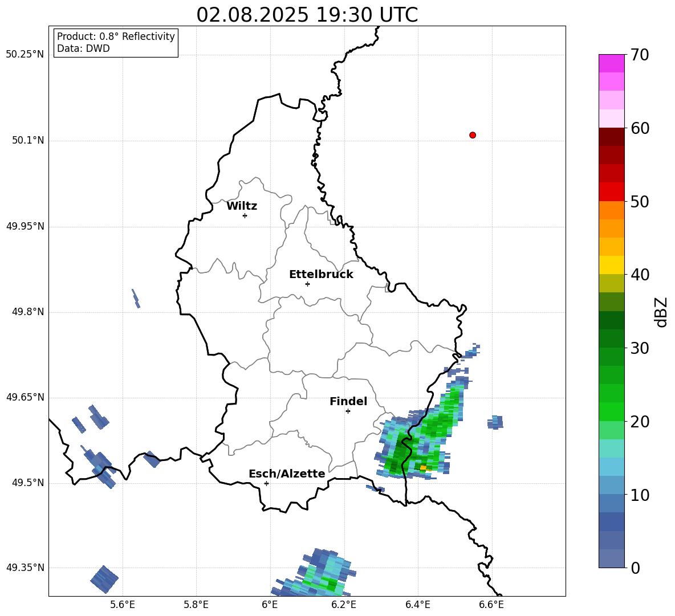Image resolution: width=675 pixels, height=616 pixels.
Task: Click the 49.5°N latitude label
Action: click(27, 483)
